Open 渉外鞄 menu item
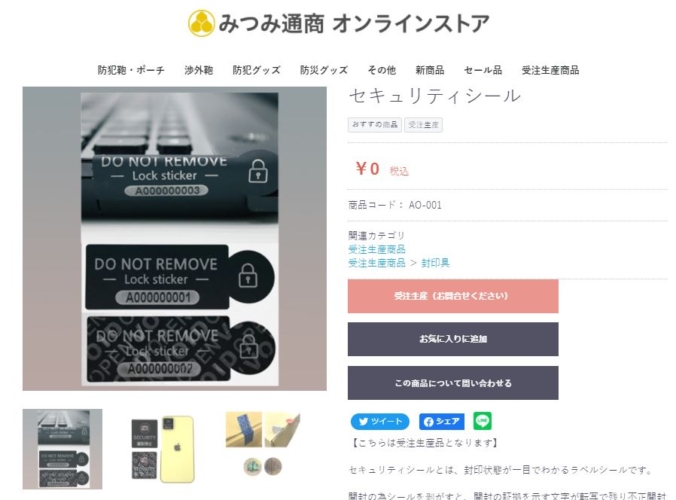This screenshot has width=676, height=500. click(199, 70)
